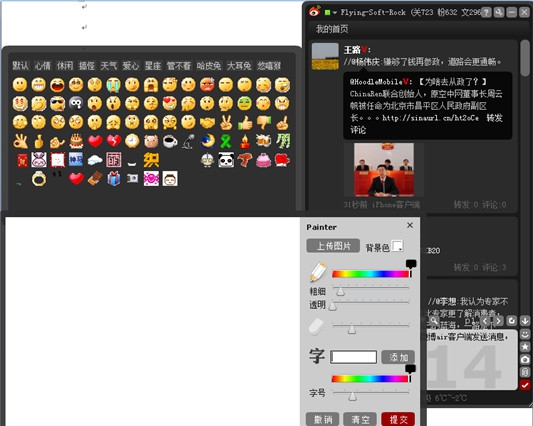Show the 悠嘻猴 emoticon set
The width and height of the screenshot is (533, 426).
[x=269, y=65]
